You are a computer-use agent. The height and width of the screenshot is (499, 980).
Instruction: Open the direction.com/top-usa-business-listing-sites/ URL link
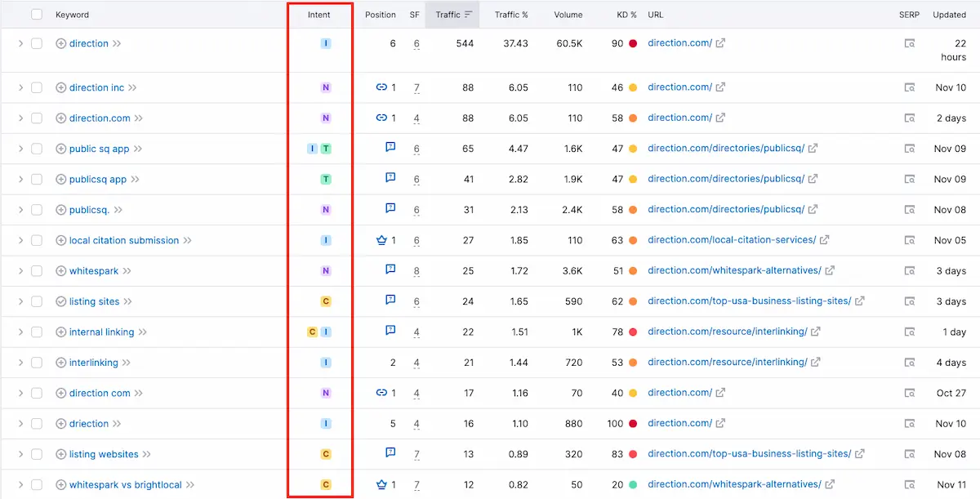749,301
